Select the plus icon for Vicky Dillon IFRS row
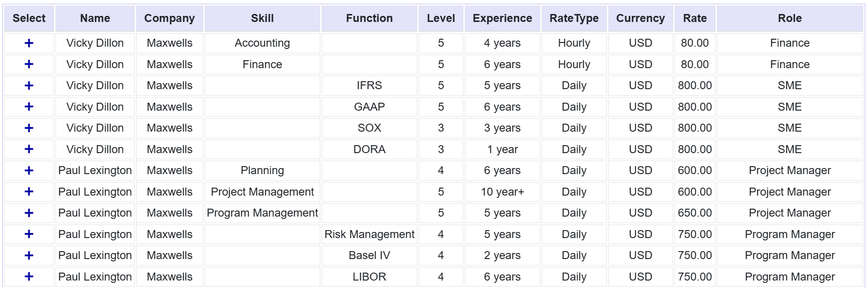868x288 pixels. tap(29, 85)
